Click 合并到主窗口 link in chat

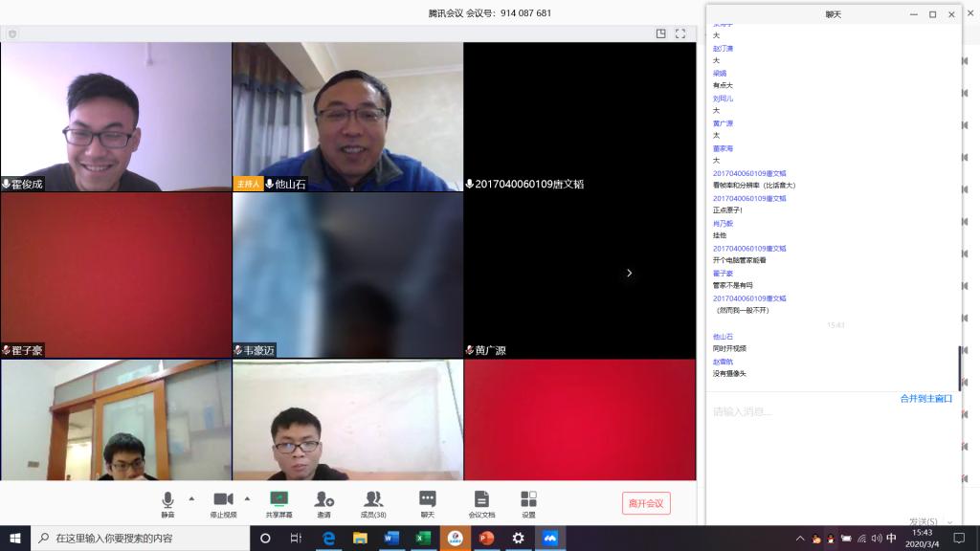[925, 398]
